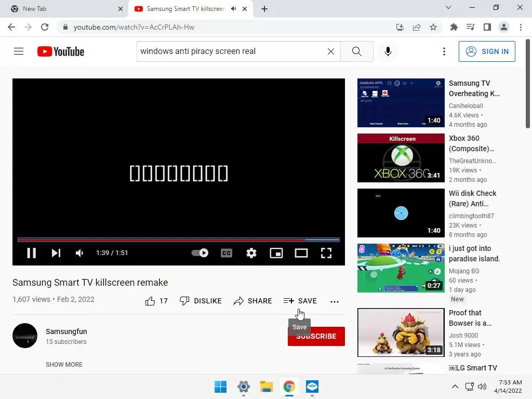
Task: Pause the video playback
Action: coord(31,253)
